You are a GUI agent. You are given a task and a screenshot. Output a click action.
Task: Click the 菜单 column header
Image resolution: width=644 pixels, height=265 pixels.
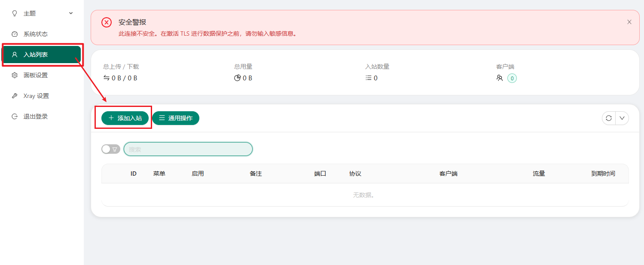(x=159, y=174)
